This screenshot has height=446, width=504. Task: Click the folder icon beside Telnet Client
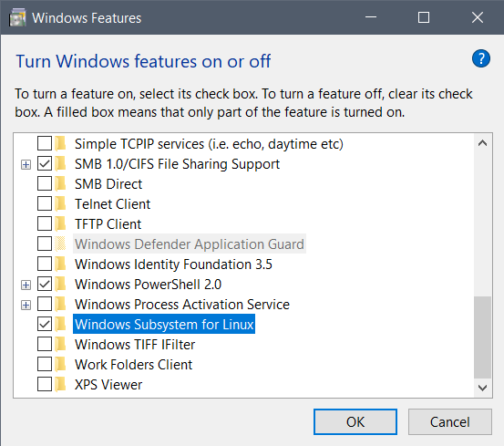[x=60, y=204]
